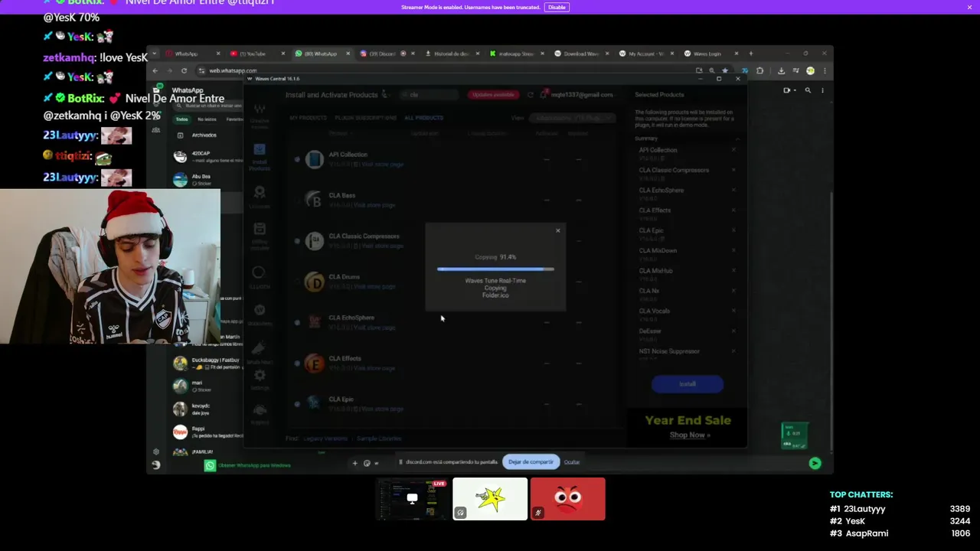Click the CLA Epic product icon
The height and width of the screenshot is (551, 980).
coord(314,403)
